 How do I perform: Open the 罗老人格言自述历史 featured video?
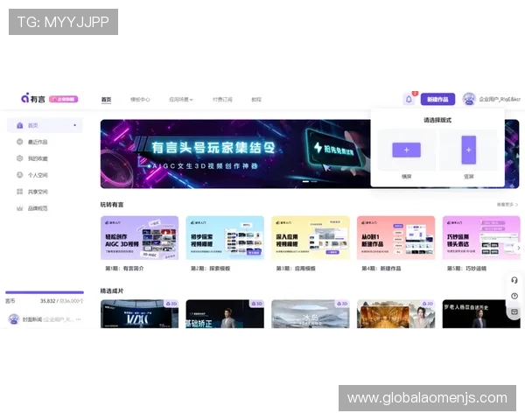(x=481, y=314)
